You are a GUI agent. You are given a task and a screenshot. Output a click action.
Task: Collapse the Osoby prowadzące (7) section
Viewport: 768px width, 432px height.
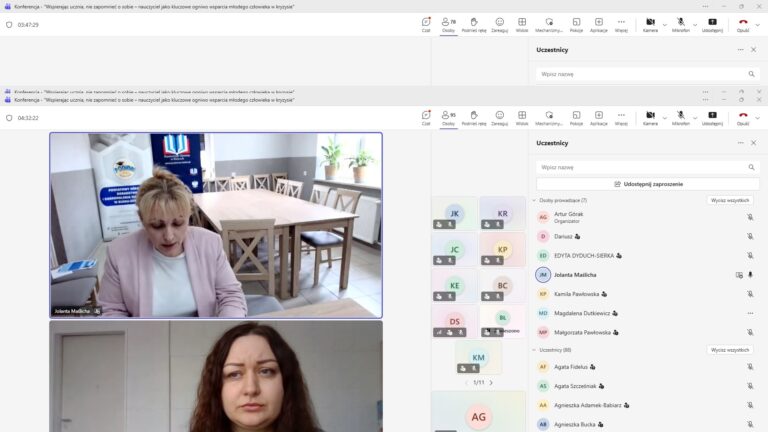(x=535, y=200)
